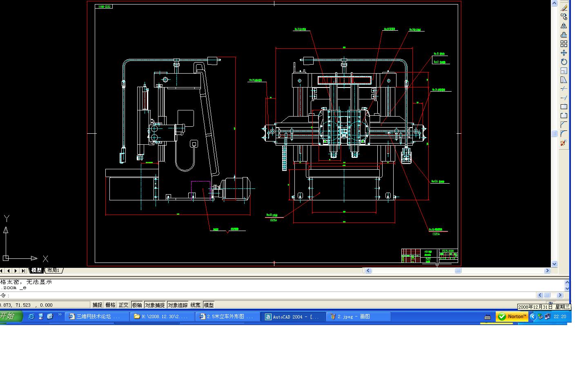
Task: Click command line horizontal scroll left arrow
Action: pos(540,295)
